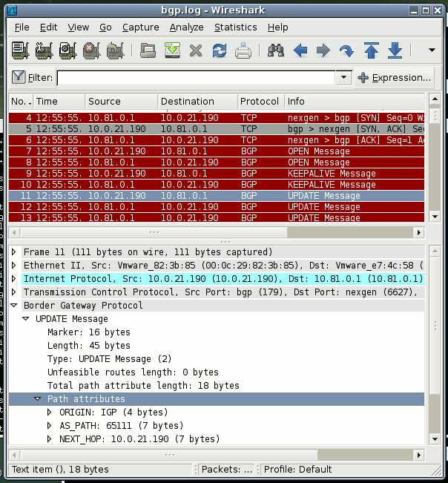Open the Analyze menu
448x483 pixels.
tap(187, 27)
